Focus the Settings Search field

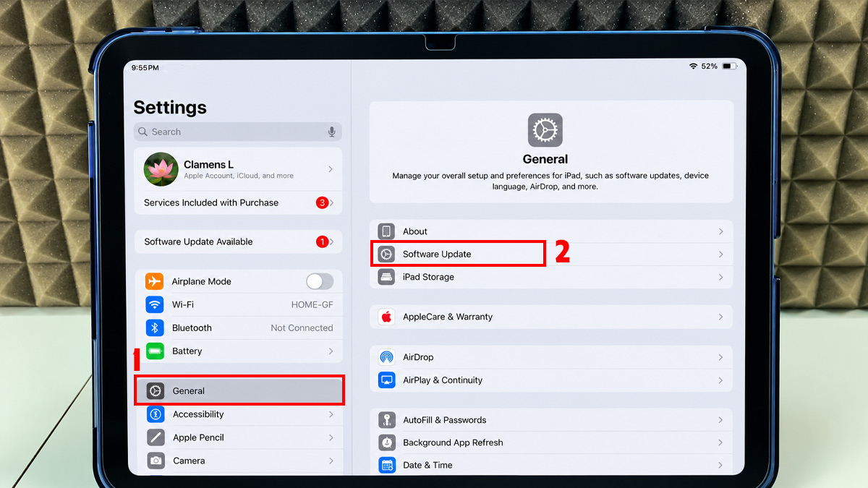coord(238,132)
